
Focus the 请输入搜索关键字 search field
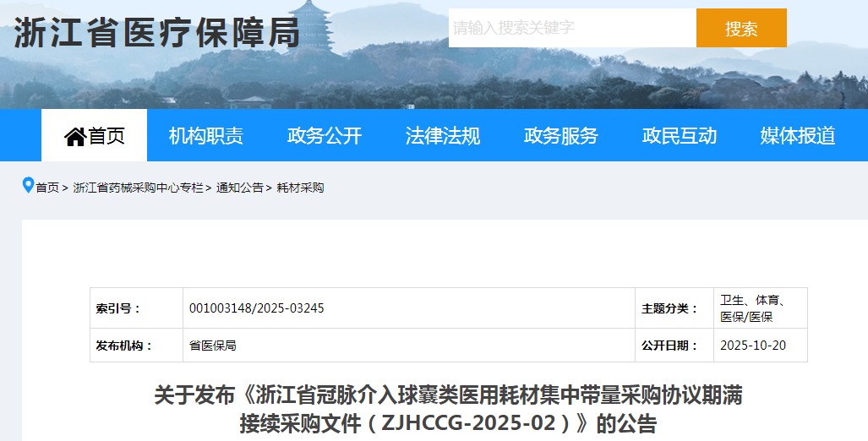[571, 28]
